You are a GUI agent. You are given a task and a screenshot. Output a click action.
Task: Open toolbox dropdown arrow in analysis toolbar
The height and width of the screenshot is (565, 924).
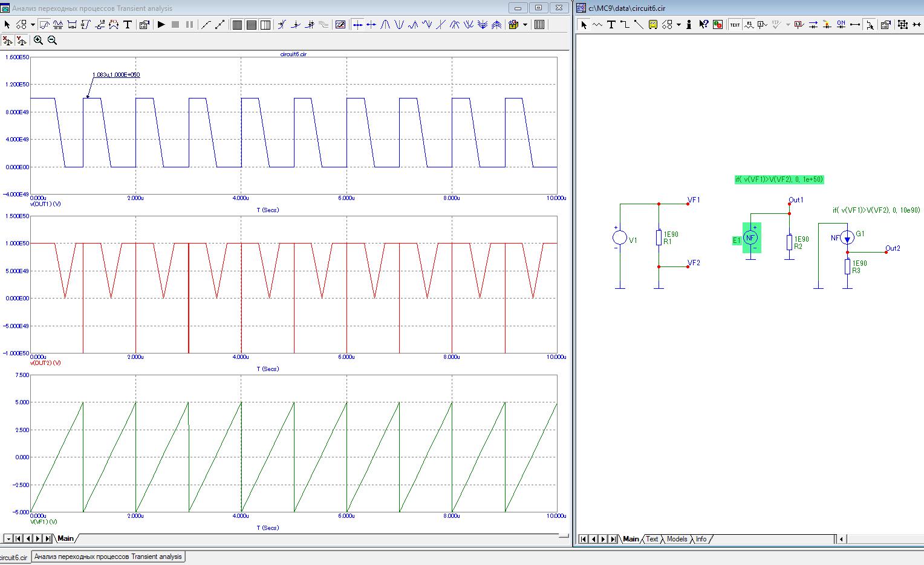point(525,25)
